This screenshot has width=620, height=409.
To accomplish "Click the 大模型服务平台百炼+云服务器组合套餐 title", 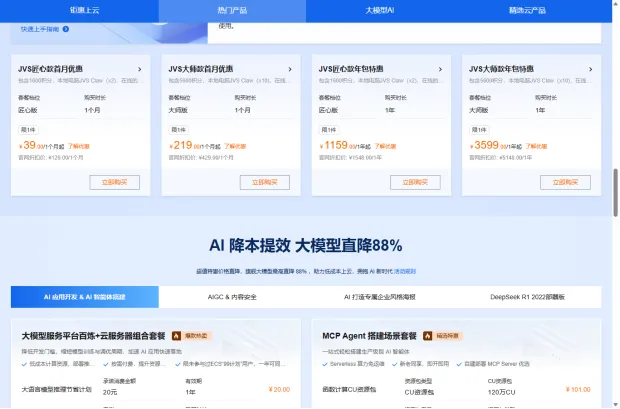I will coord(93,336).
